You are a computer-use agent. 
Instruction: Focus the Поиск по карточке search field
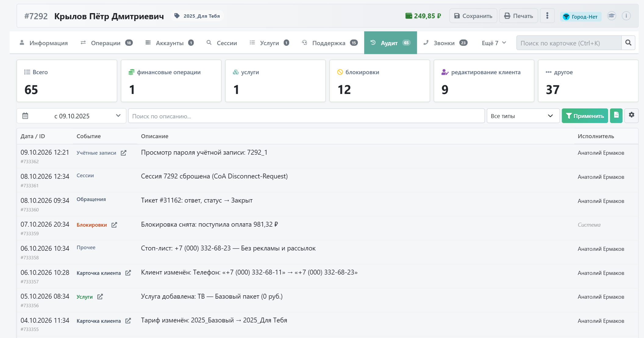pyautogui.click(x=569, y=43)
